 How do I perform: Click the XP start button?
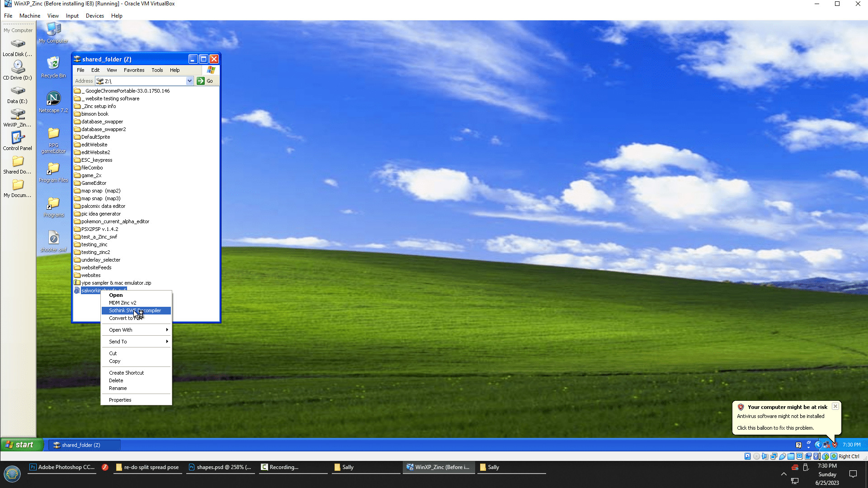(22, 445)
